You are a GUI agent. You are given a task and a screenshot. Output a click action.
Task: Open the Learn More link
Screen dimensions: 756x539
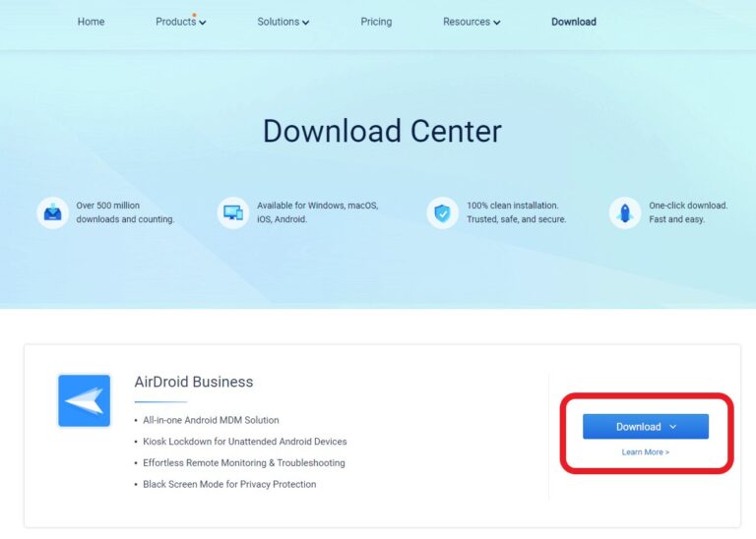(x=646, y=451)
